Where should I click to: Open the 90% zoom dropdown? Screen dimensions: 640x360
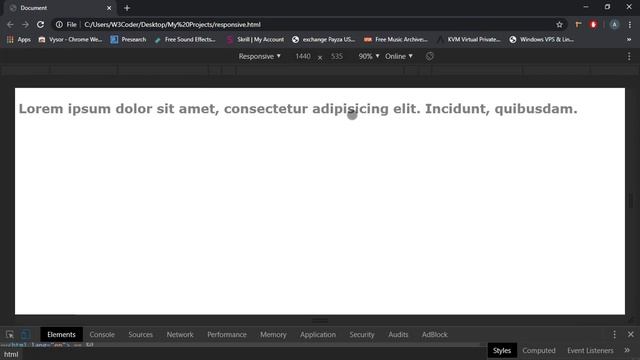[x=369, y=56]
